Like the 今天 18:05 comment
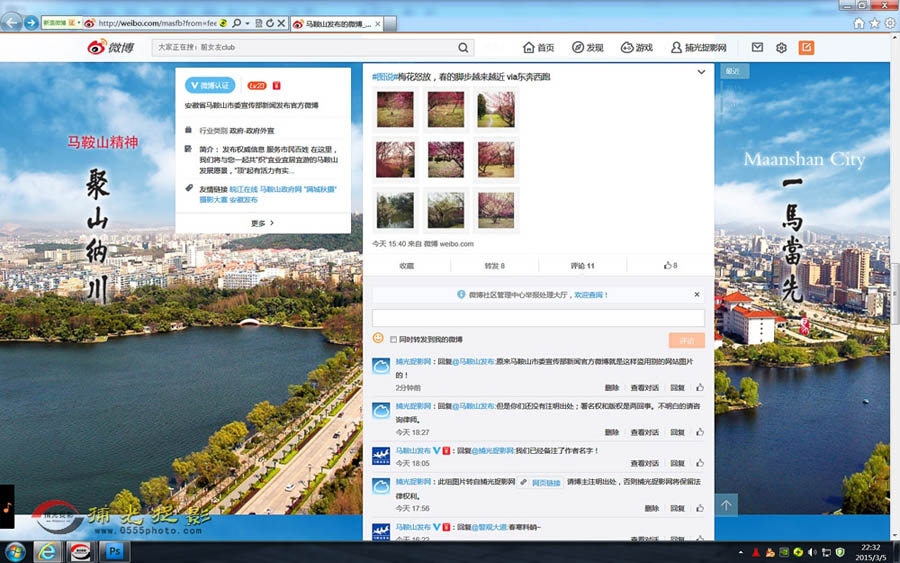Viewport: 900px width, 563px height. tap(700, 463)
